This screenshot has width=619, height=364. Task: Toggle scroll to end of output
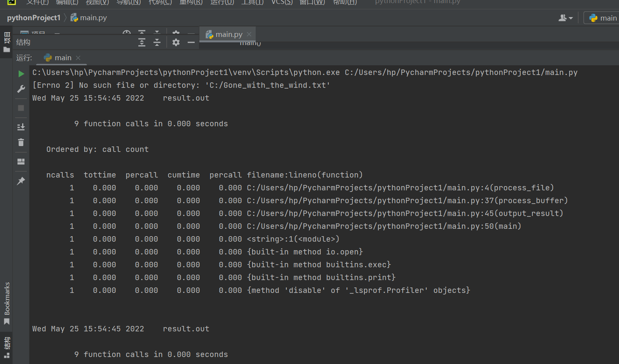(21, 127)
